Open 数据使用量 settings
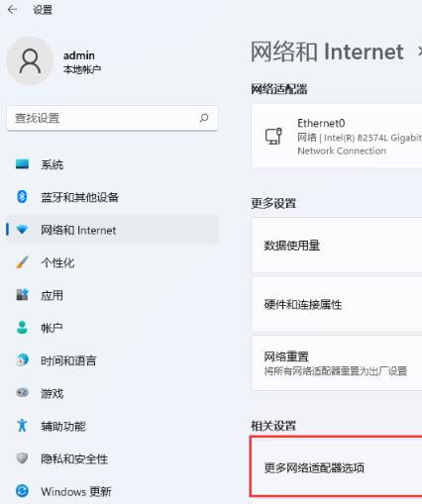 pyautogui.click(x=337, y=246)
